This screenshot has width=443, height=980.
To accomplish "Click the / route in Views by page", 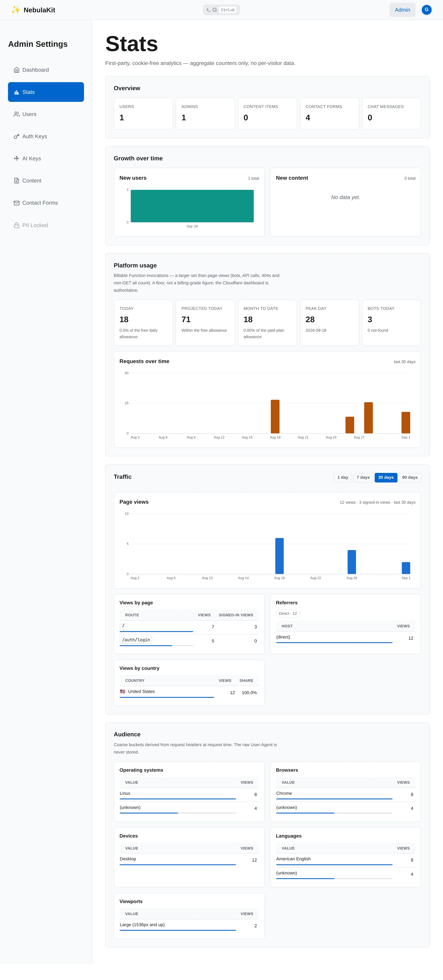I will tap(124, 626).
